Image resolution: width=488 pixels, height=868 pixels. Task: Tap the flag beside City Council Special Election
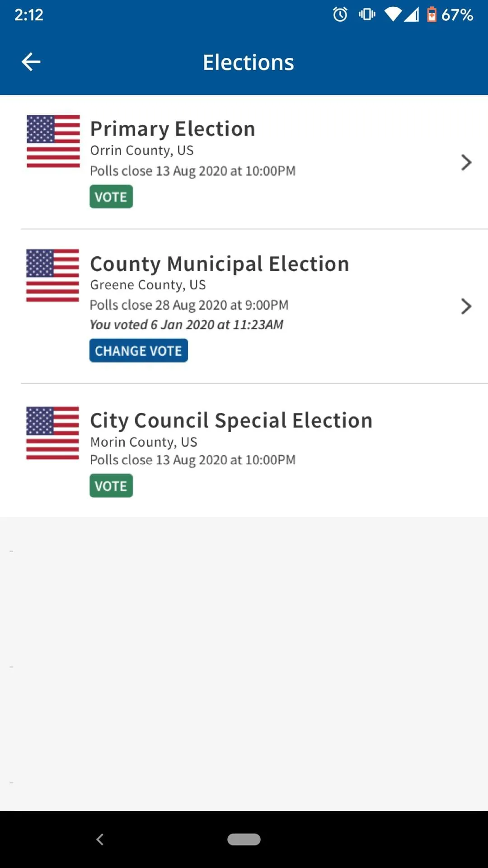click(x=53, y=433)
